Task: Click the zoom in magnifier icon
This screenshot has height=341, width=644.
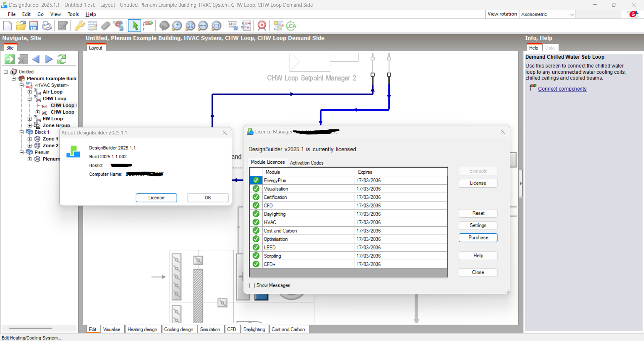Action: pyautogui.click(x=177, y=26)
